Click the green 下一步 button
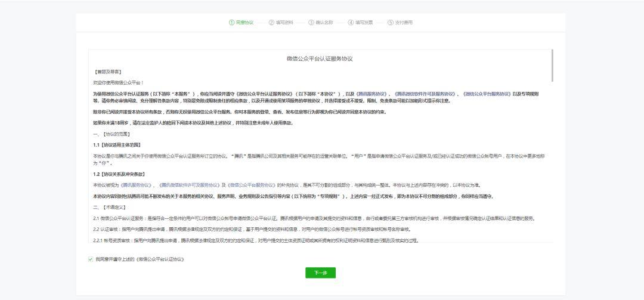644x300 pixels. pyautogui.click(x=320, y=273)
